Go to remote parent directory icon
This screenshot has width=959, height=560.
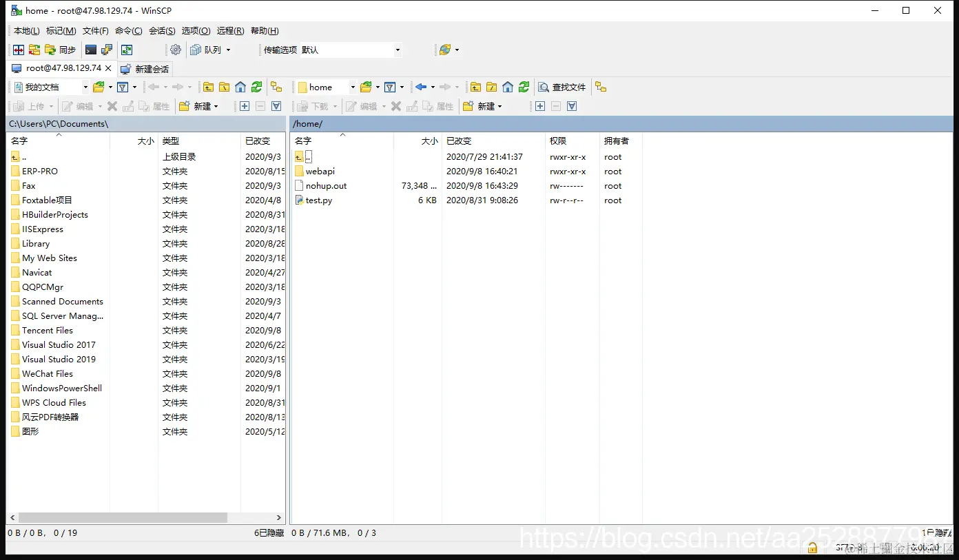[475, 87]
